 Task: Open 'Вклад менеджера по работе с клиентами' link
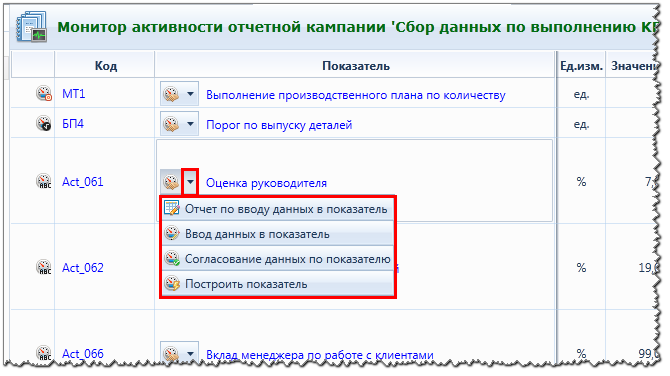[320, 355]
